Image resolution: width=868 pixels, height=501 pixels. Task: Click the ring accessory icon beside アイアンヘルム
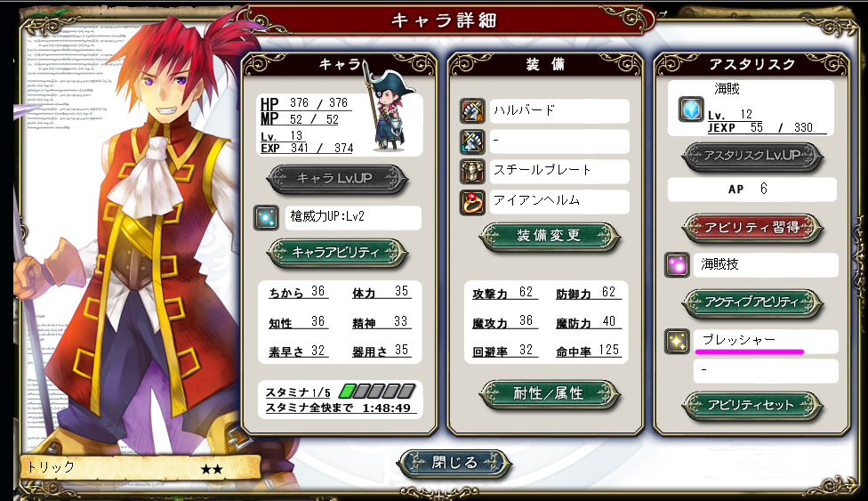(473, 202)
